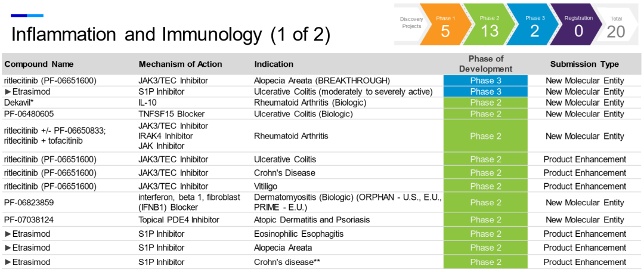Click the plain Rheumatoid Arthritis indication cell
The image size is (644, 272).
pyautogui.click(x=291, y=136)
